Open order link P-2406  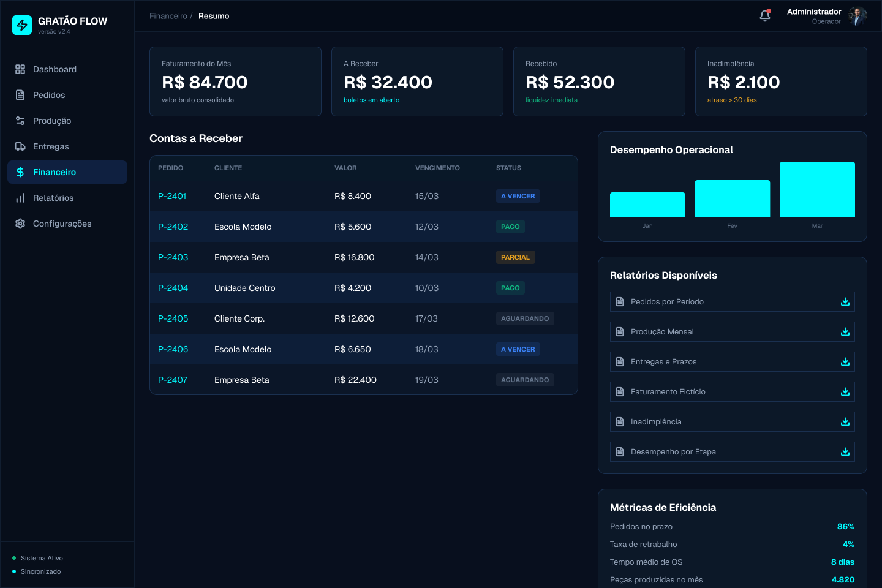click(x=173, y=349)
